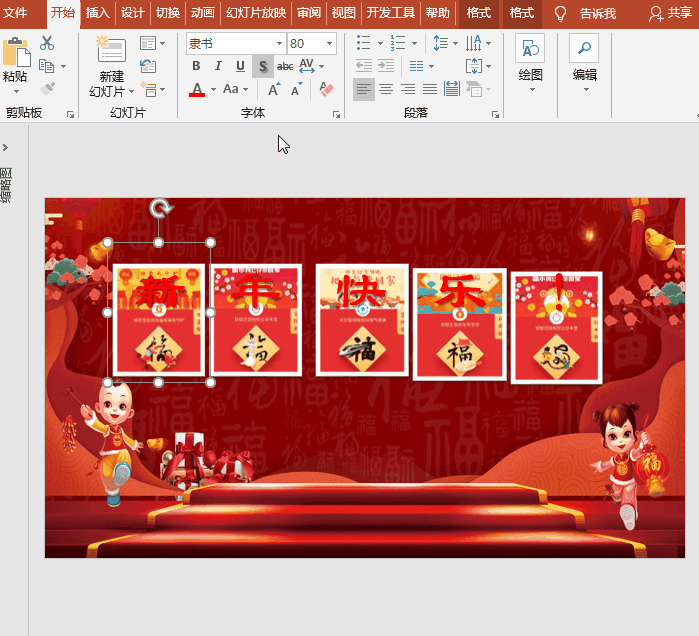Open the font size dropdown showing 80
The height and width of the screenshot is (636, 699).
pyautogui.click(x=329, y=44)
